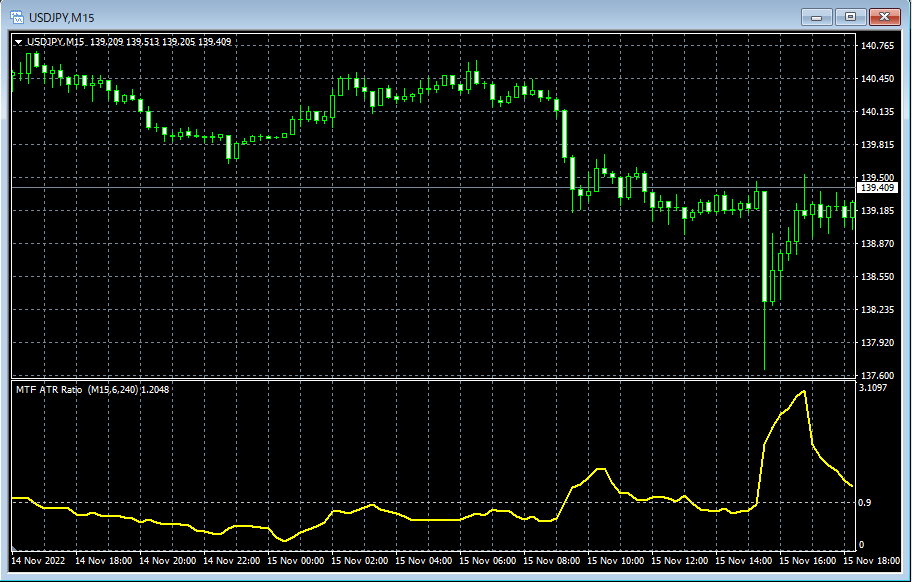
Task: Select the 139.185 price scale label
Action: 877,210
